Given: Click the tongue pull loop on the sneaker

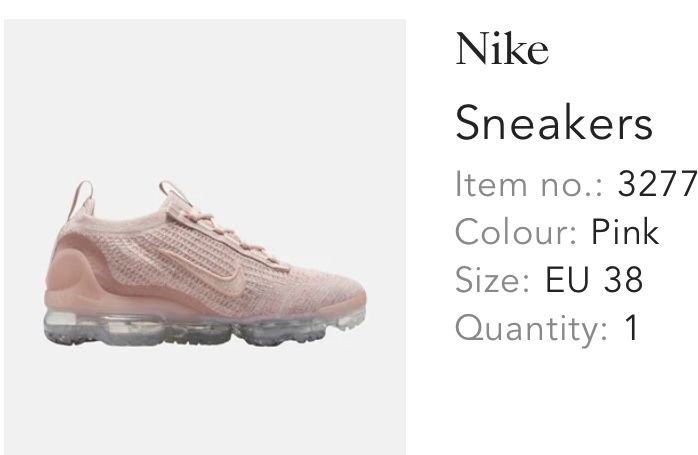Looking at the screenshot, I should pos(174,191).
